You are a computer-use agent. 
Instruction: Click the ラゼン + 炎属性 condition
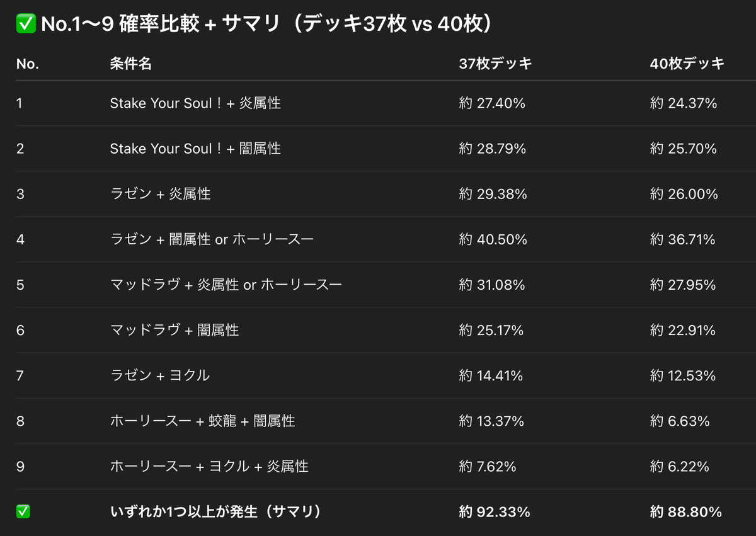[x=160, y=194]
